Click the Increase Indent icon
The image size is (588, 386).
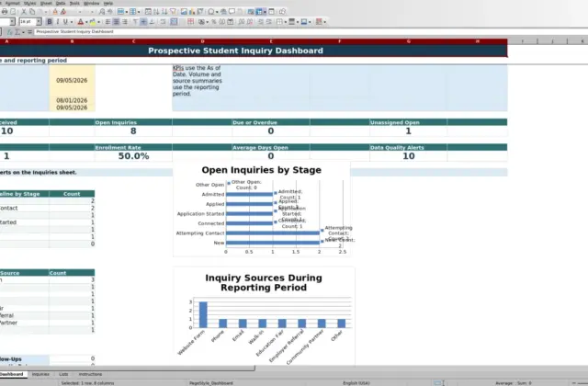pos(260,22)
